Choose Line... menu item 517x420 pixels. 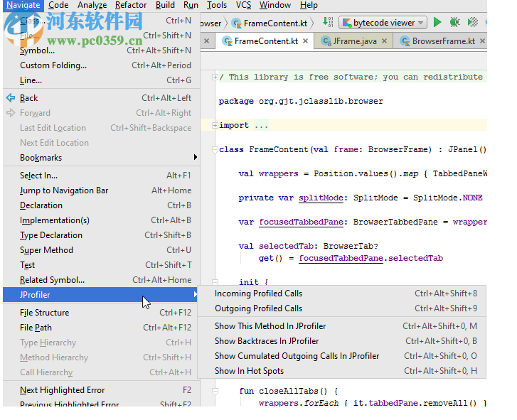[x=101, y=80]
